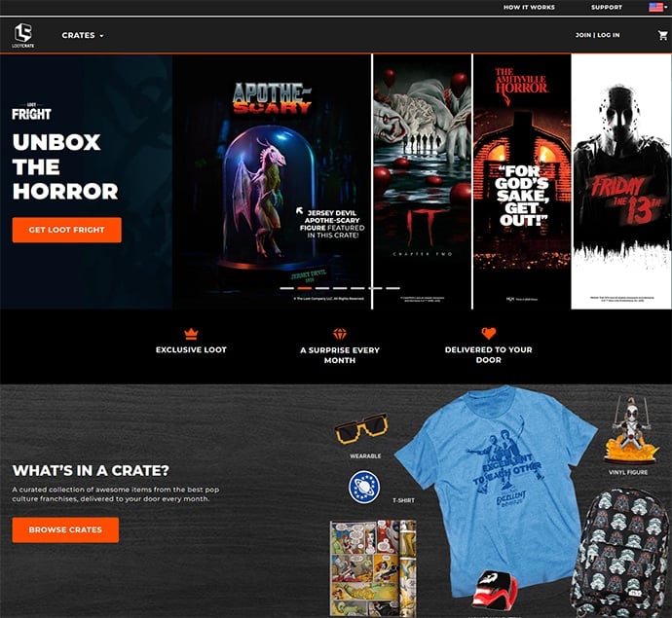
Task: Expand the CRATES dropdown menu
Action: (x=83, y=36)
